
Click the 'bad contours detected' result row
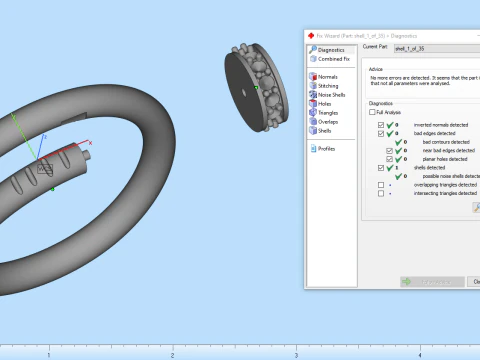(x=432, y=142)
